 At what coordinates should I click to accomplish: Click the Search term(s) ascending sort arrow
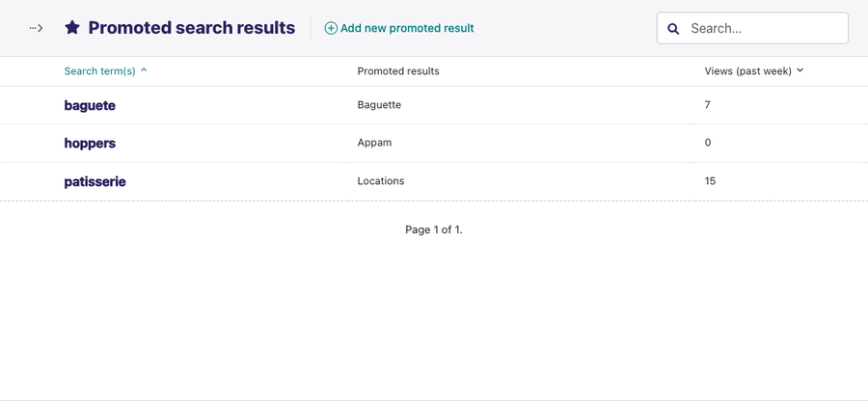point(144,70)
